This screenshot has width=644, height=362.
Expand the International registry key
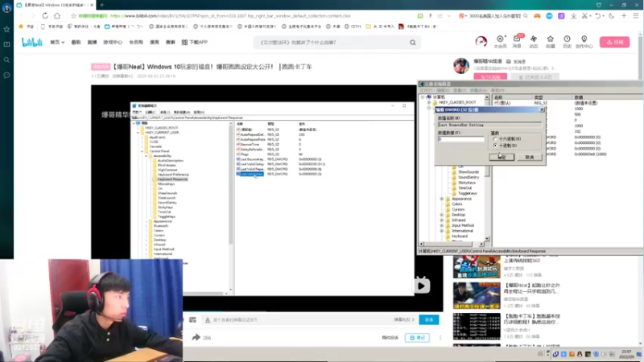pos(442,231)
